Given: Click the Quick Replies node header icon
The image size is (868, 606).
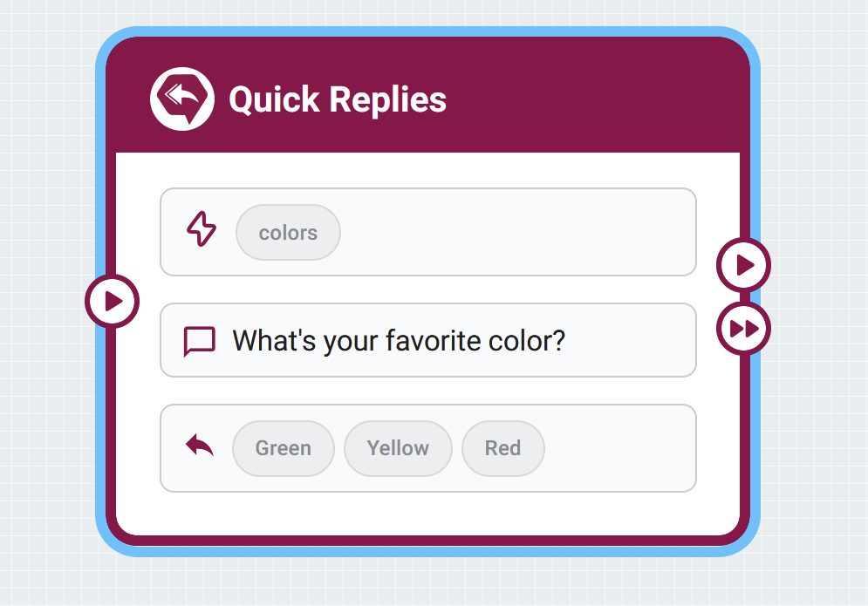Looking at the screenshot, I should (x=182, y=99).
